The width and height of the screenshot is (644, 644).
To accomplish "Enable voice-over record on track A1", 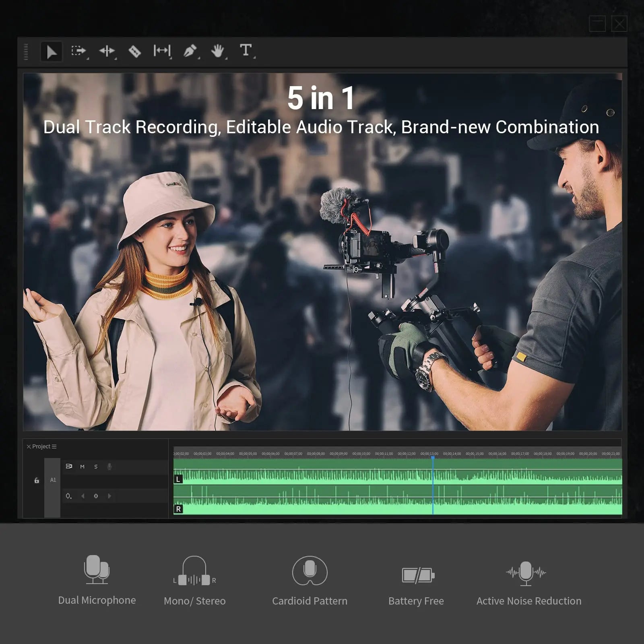I will tap(109, 467).
